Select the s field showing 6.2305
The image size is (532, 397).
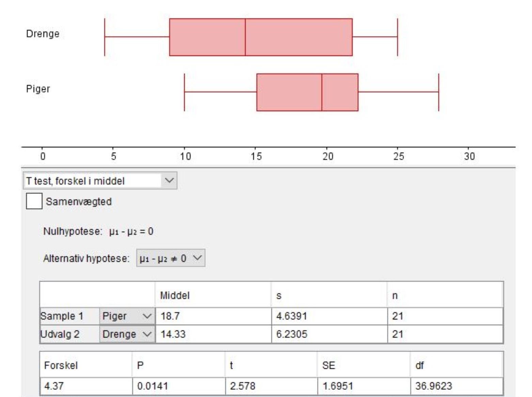329,334
